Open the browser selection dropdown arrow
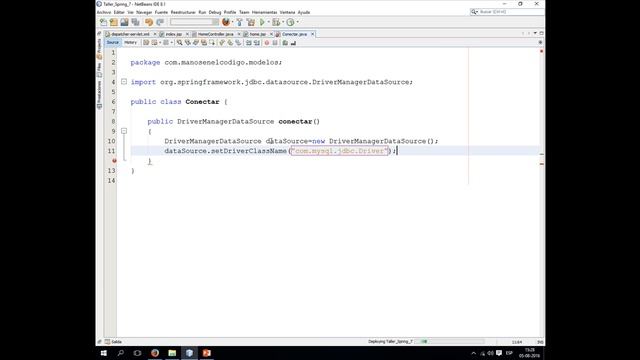Screen dimensions: 640x360 233,22
